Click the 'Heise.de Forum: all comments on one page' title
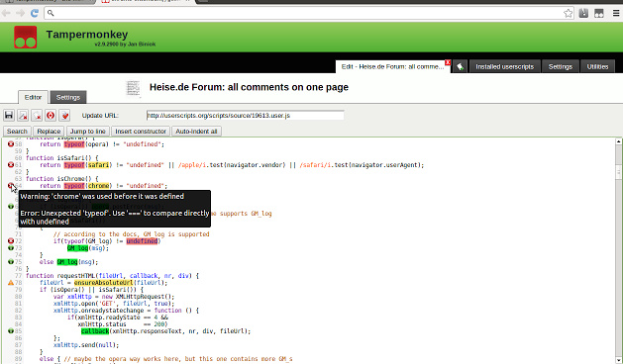The width and height of the screenshot is (623, 364). pyautogui.click(x=249, y=87)
